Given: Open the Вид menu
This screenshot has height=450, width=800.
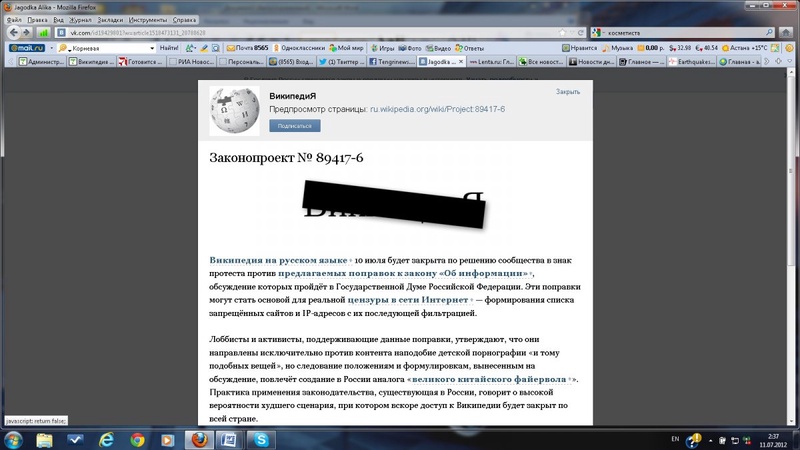Looking at the screenshot, I should pyautogui.click(x=58, y=20).
